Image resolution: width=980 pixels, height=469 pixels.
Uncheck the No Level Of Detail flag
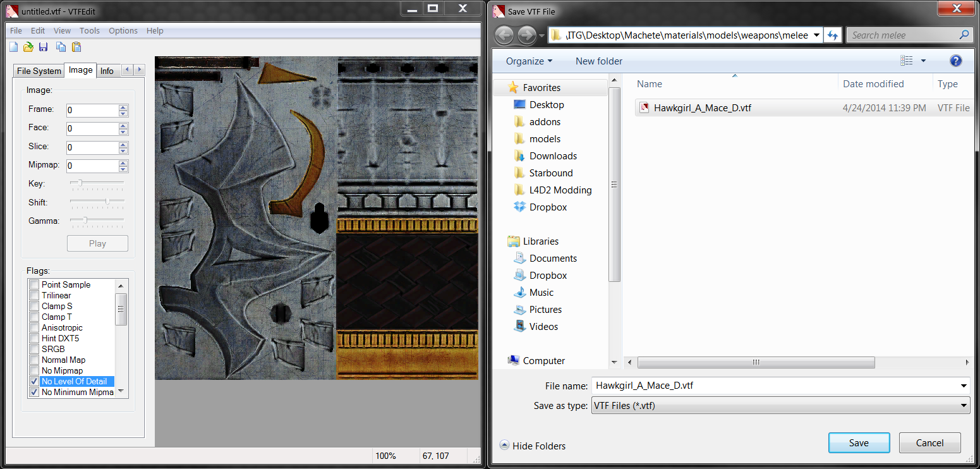(x=34, y=382)
